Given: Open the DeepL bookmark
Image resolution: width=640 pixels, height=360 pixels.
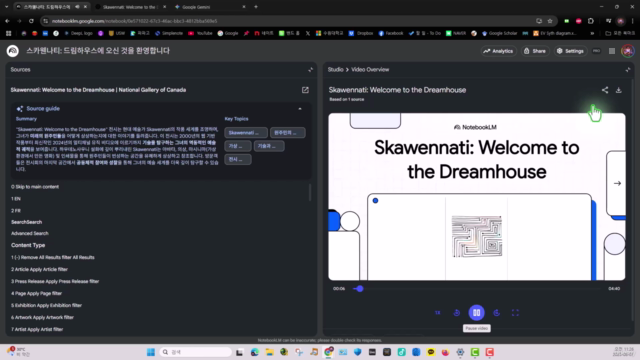Looking at the screenshot, I should click(78, 33).
